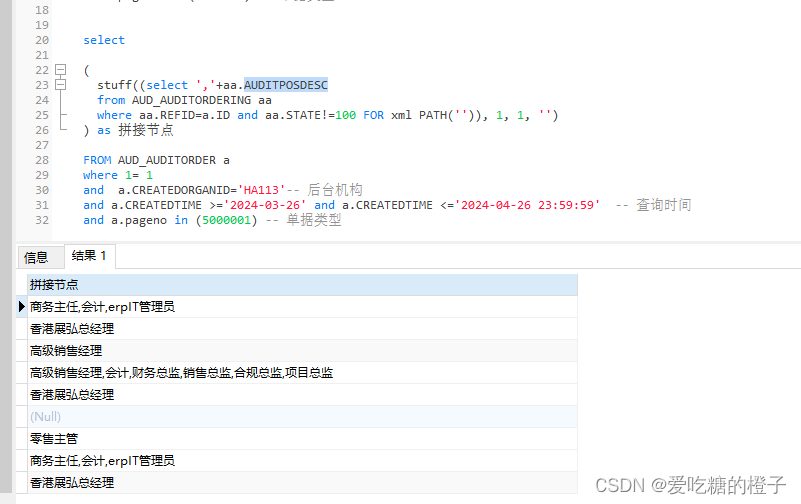Click the AUD_AUDITORDER table name on line 28
Screen dimensions: 801x504
[x=167, y=160]
